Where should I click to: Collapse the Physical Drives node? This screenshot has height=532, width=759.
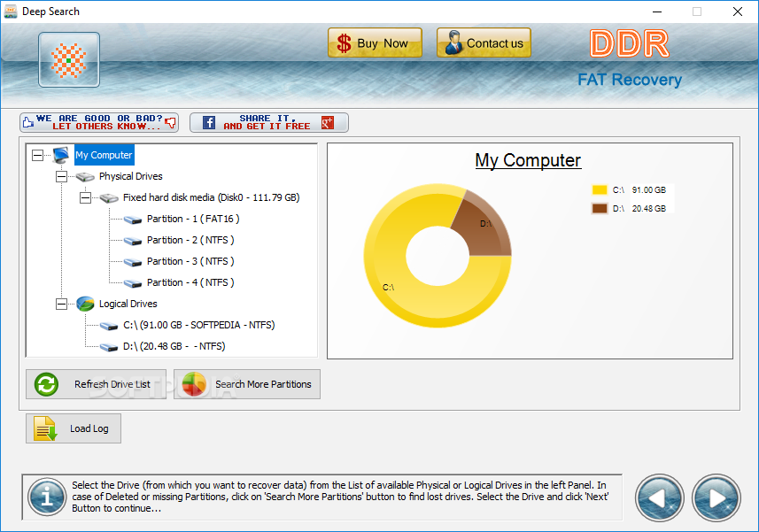coord(61,176)
